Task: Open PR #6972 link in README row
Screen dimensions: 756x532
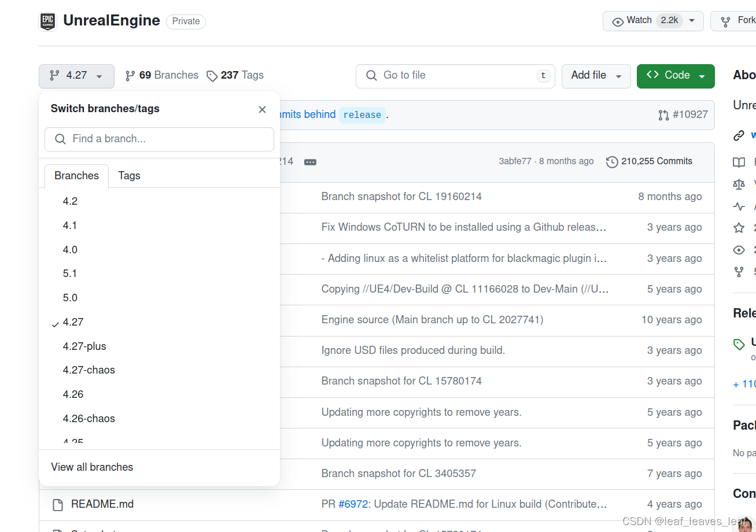Action: tap(353, 504)
